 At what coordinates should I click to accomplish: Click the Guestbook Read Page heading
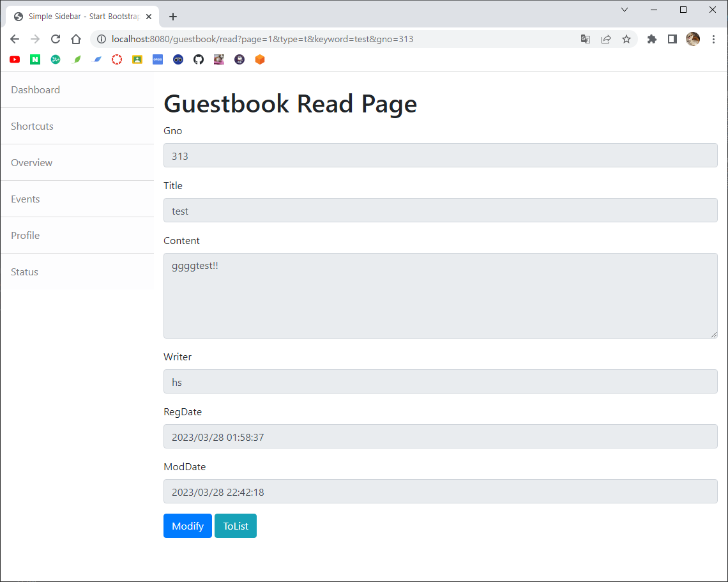click(x=290, y=103)
